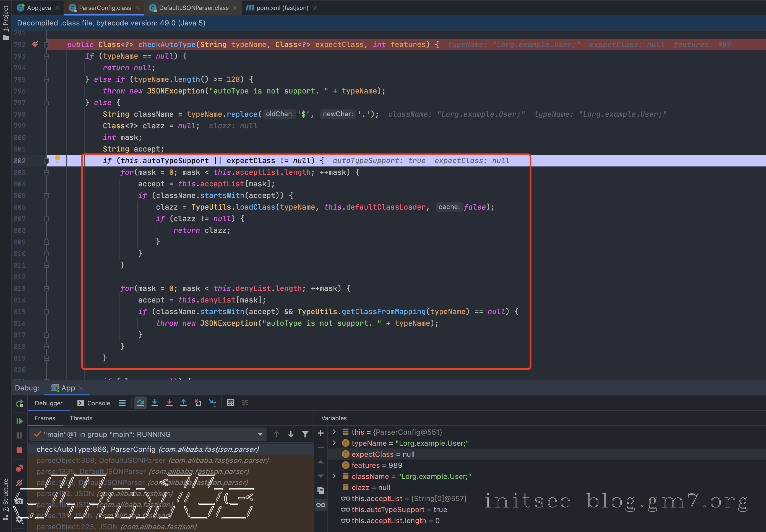Switch to the DefaultJSONParser.class editor tab
766x532 pixels.
(193, 8)
